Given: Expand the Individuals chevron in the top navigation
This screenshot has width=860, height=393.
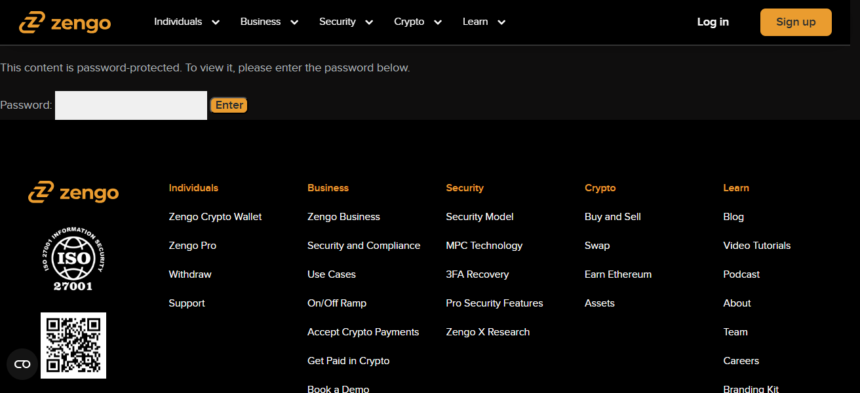Looking at the screenshot, I should 216,22.
